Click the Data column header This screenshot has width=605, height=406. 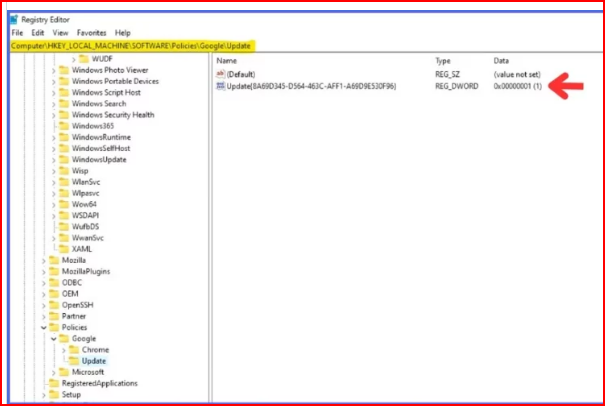pyautogui.click(x=501, y=61)
